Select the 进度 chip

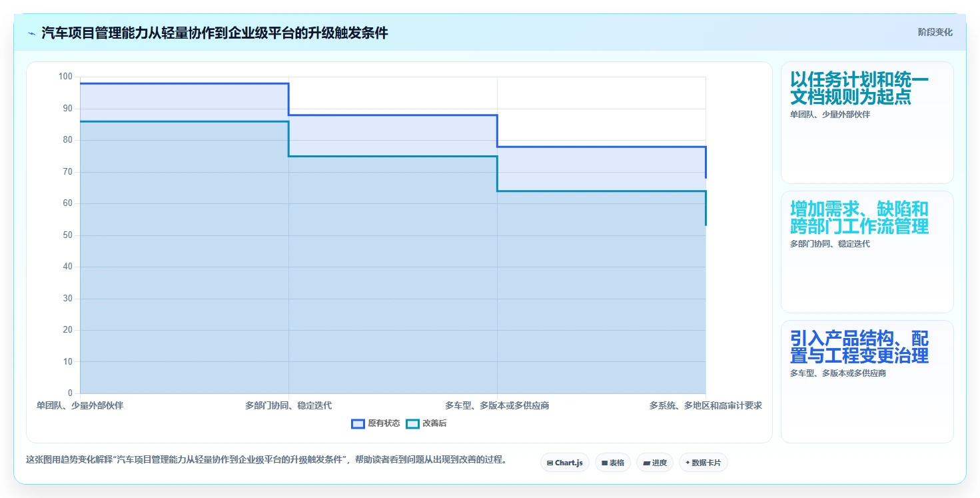coord(655,463)
